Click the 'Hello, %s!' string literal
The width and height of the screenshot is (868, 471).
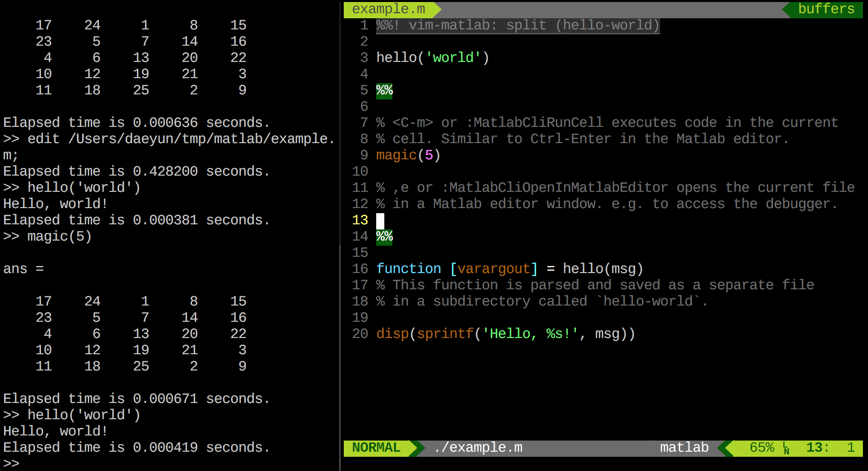click(x=530, y=334)
